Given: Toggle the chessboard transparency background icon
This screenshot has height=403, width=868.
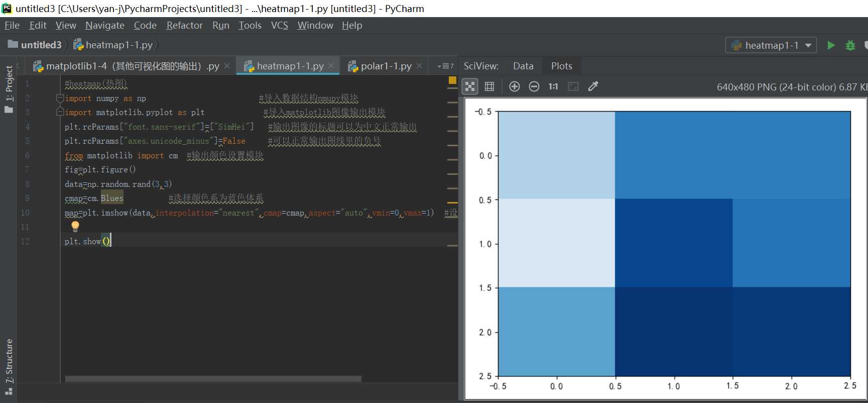Looking at the screenshot, I should (470, 86).
